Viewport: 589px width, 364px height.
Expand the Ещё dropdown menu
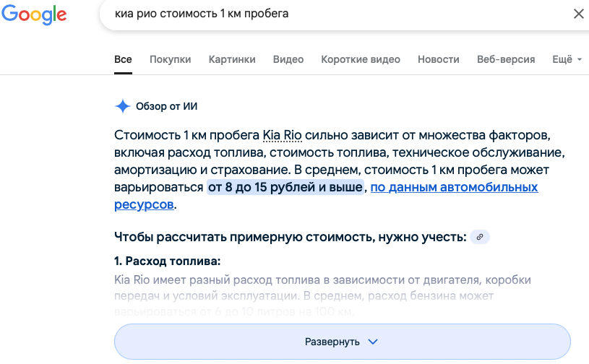(x=567, y=59)
